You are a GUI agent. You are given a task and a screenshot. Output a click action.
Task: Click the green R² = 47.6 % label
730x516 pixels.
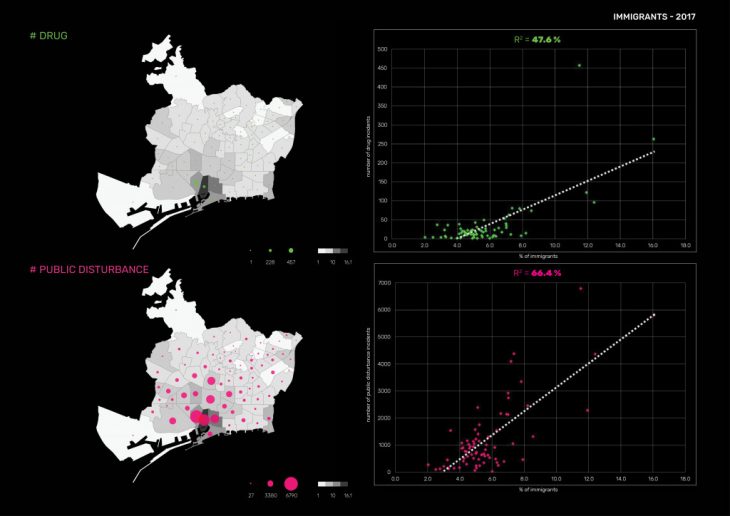coord(539,38)
